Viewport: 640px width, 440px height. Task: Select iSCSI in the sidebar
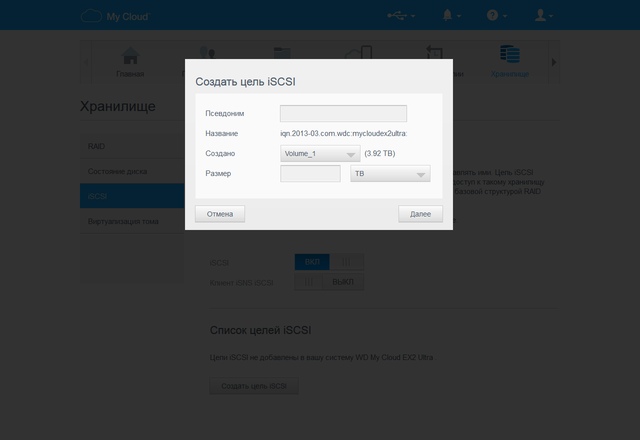[x=132, y=196]
